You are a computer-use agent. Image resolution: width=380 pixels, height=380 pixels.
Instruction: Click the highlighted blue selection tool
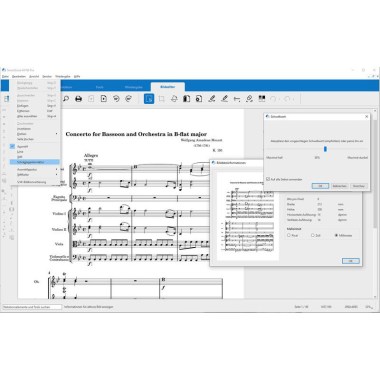(149, 99)
